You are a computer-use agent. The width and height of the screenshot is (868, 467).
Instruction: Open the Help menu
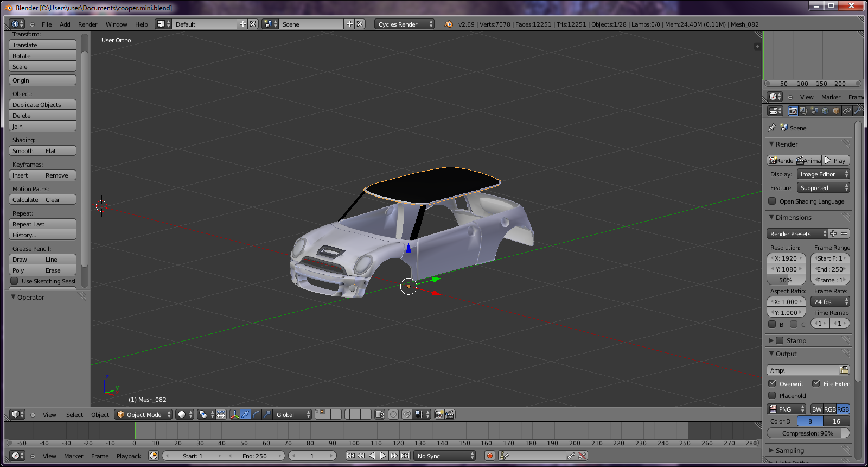tap(141, 24)
